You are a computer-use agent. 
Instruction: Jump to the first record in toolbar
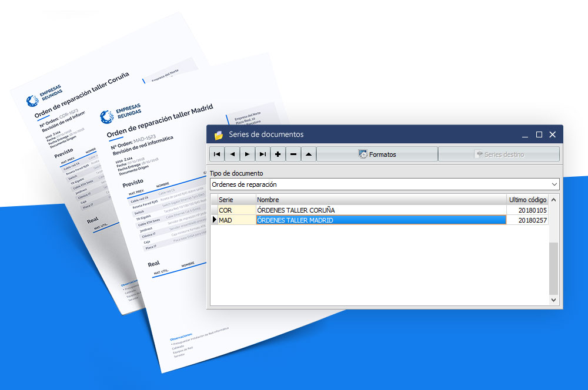click(217, 154)
